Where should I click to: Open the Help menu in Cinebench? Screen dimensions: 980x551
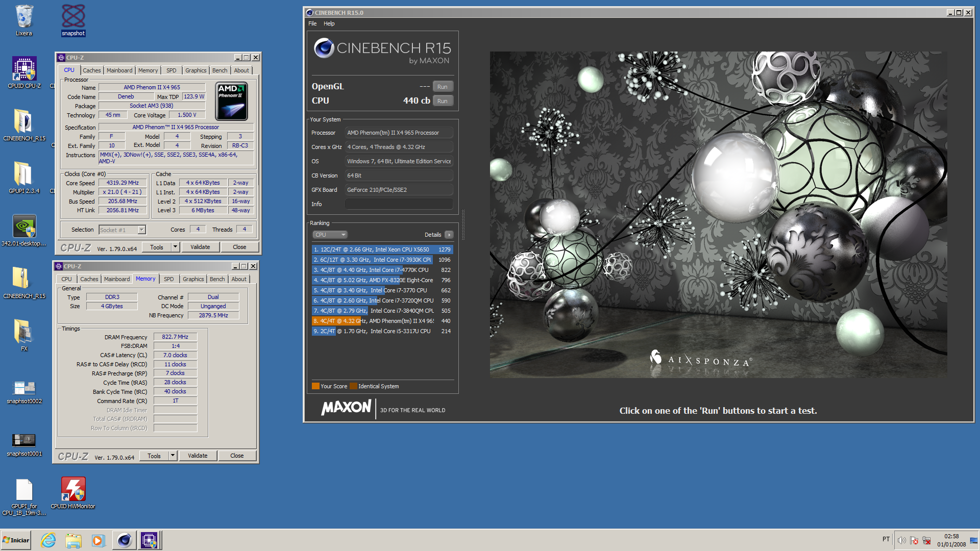pyautogui.click(x=329, y=23)
